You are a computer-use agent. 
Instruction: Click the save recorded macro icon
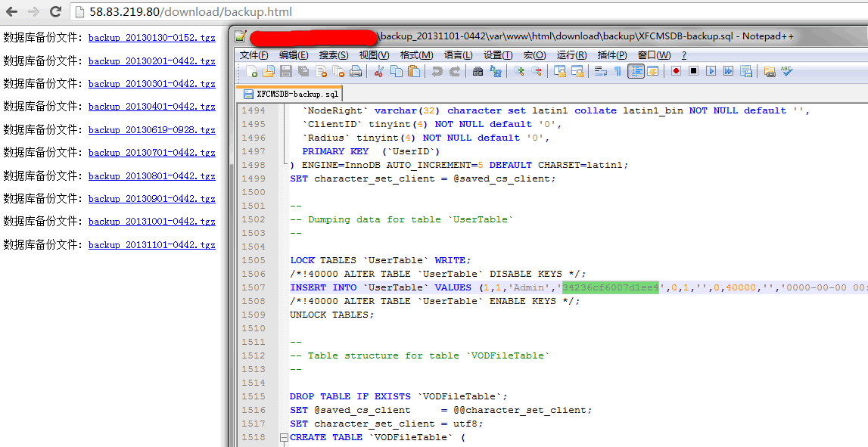click(x=745, y=71)
